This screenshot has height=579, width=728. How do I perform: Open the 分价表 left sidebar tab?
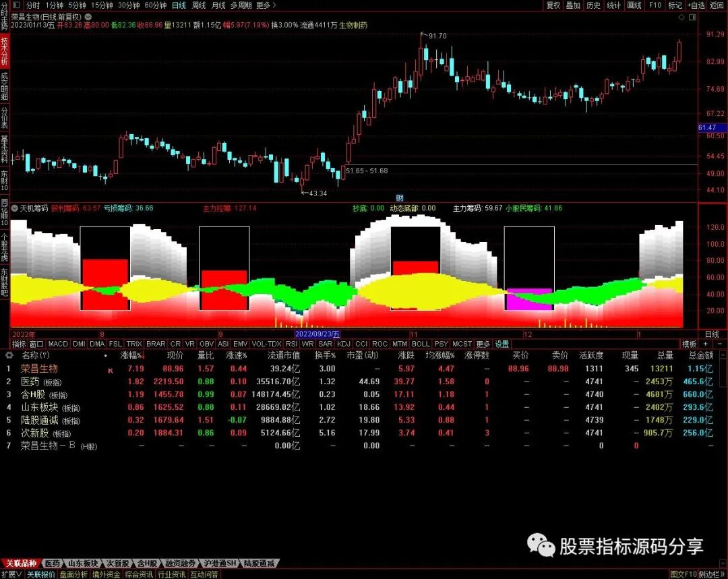tap(4, 118)
